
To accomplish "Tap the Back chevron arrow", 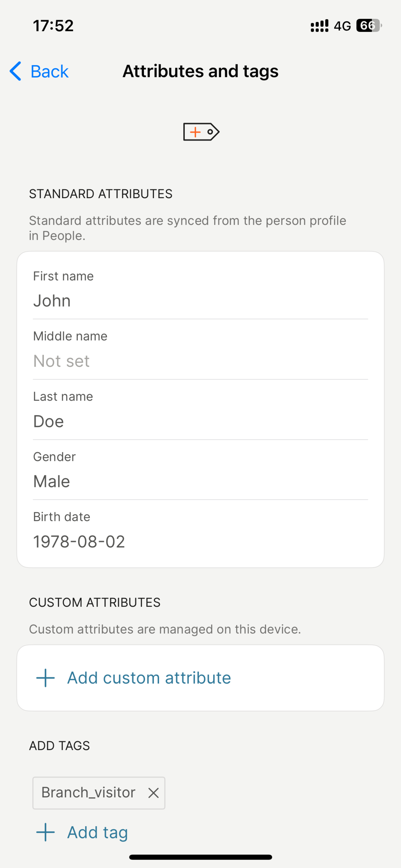I will (x=15, y=71).
